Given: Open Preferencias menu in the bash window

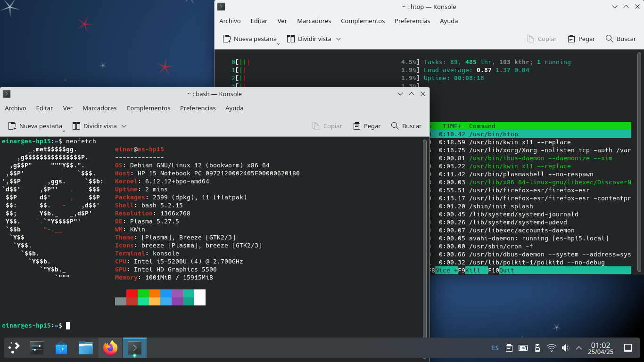Looking at the screenshot, I should tap(198, 108).
